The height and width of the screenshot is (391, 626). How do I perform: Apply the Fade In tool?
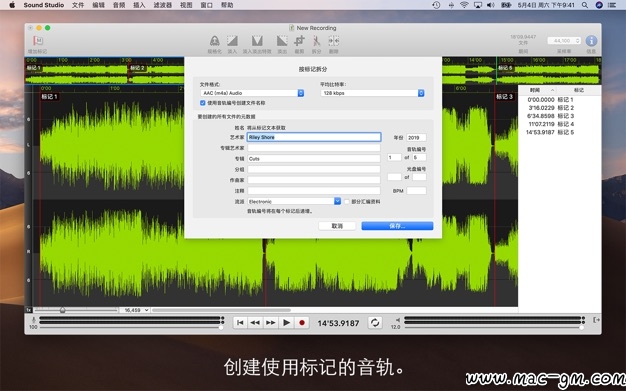[232, 41]
